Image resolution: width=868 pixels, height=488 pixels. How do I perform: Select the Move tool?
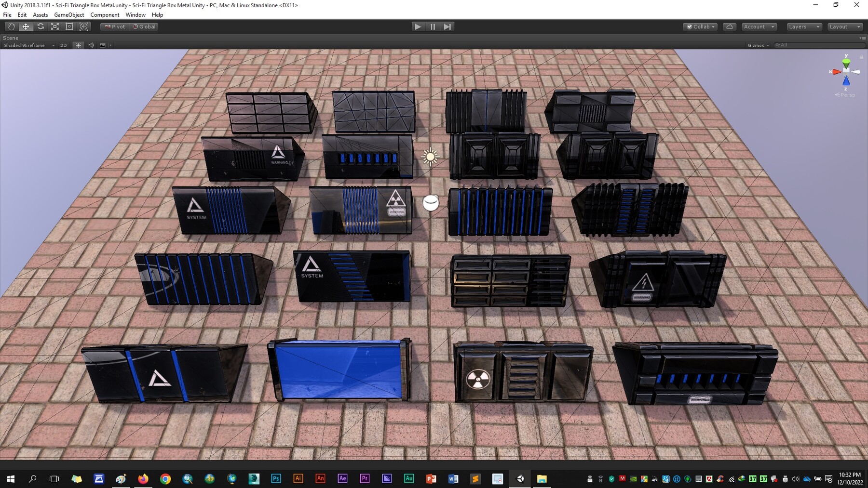(x=26, y=26)
